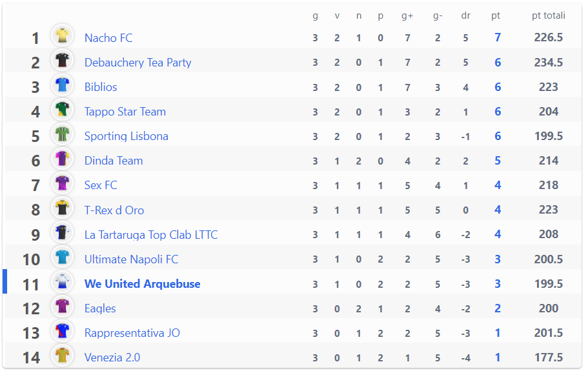Click Ultimate Napoli FC light-blue jersey icon

click(62, 257)
